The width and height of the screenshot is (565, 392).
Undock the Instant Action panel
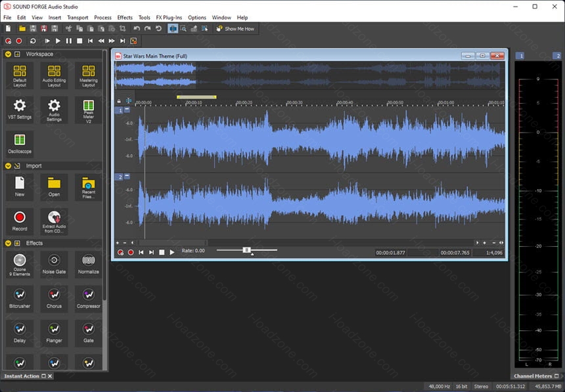43,376
